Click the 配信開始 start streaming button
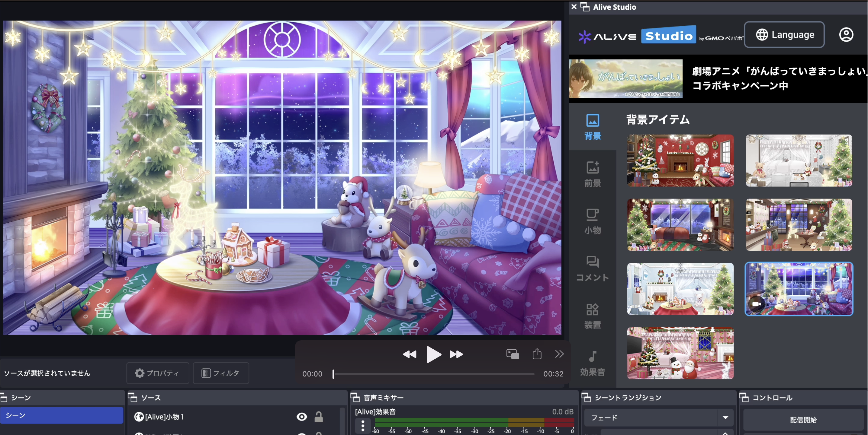 [803, 420]
